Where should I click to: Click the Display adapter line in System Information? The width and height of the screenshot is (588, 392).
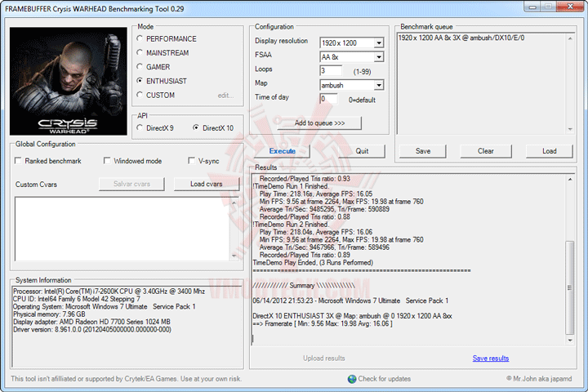91,322
